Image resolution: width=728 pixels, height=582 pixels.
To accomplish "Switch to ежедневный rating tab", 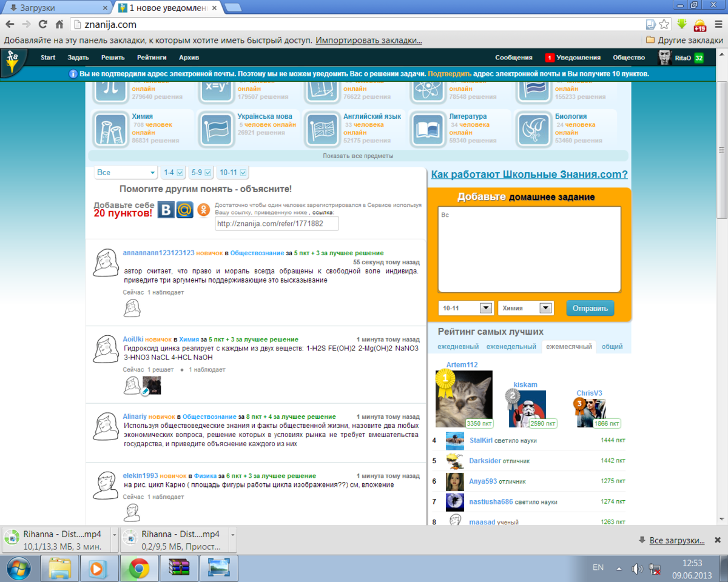I will 458,347.
